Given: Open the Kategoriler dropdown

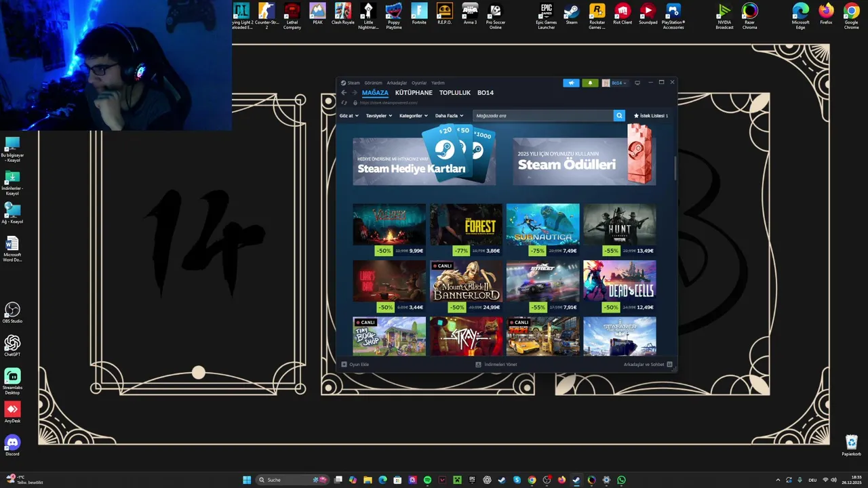Looking at the screenshot, I should [x=413, y=116].
